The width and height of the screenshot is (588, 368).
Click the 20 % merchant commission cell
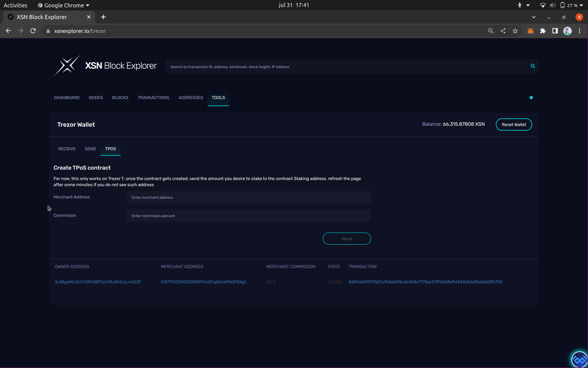coord(271,282)
